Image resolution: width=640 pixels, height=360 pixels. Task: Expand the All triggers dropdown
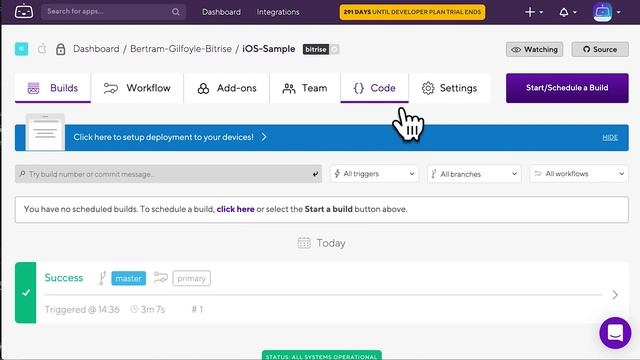tap(374, 174)
